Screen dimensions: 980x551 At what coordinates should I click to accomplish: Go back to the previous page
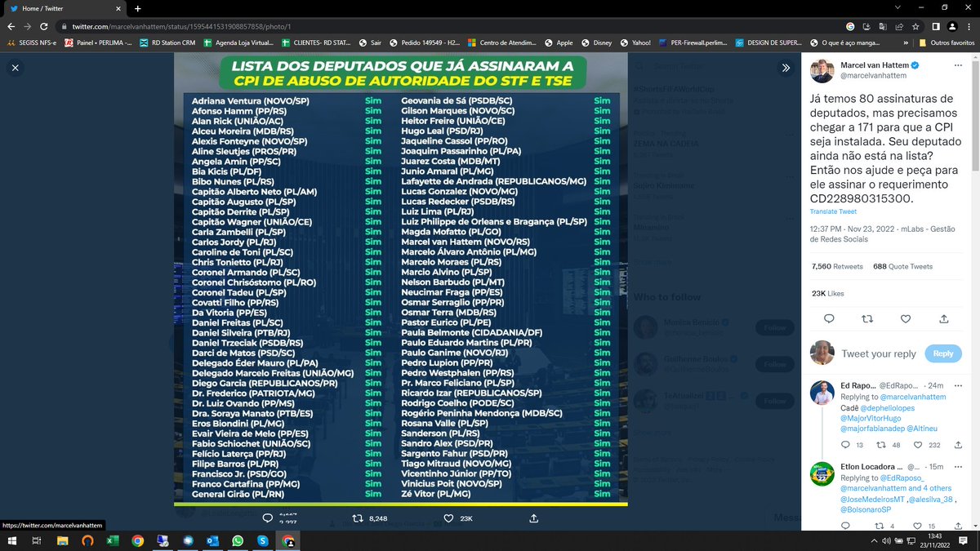pyautogui.click(x=11, y=26)
